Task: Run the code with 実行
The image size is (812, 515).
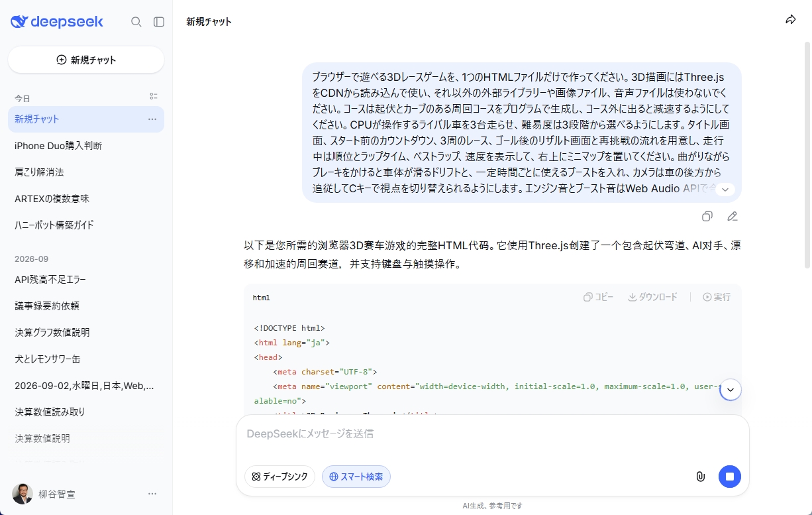Action: click(717, 297)
